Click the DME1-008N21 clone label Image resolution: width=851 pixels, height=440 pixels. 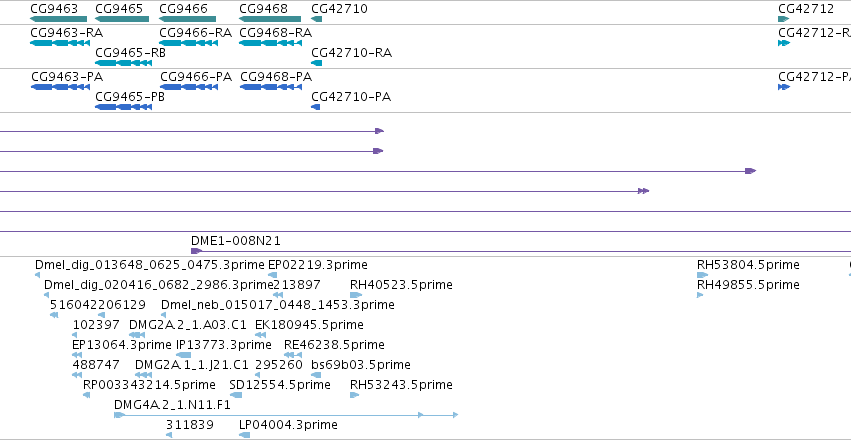[x=236, y=241]
